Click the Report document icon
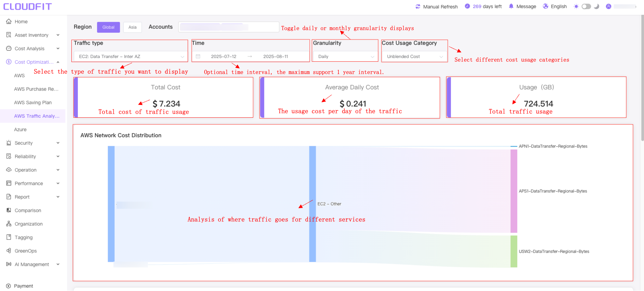Image resolution: width=644 pixels, height=291 pixels. (9, 197)
